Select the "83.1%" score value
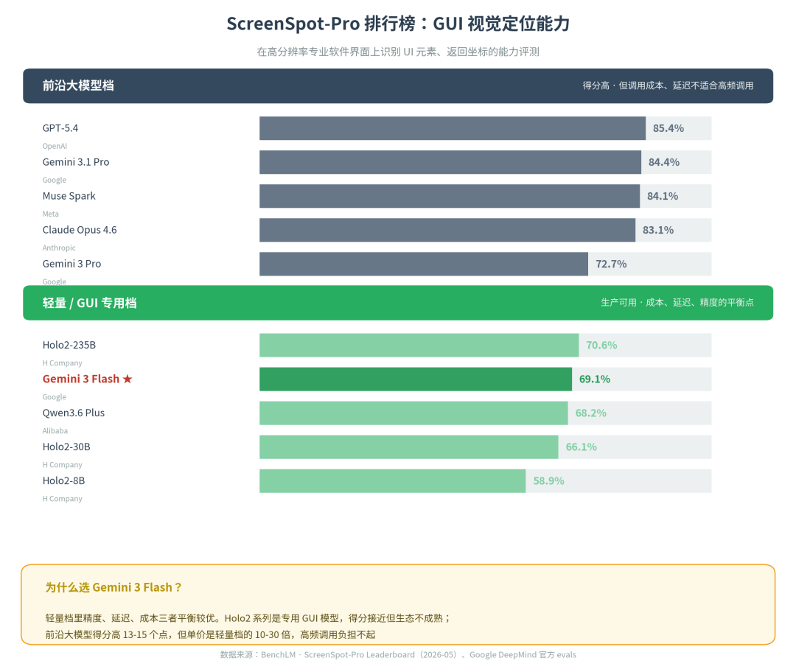This screenshot has width=796, height=672. coord(658,231)
